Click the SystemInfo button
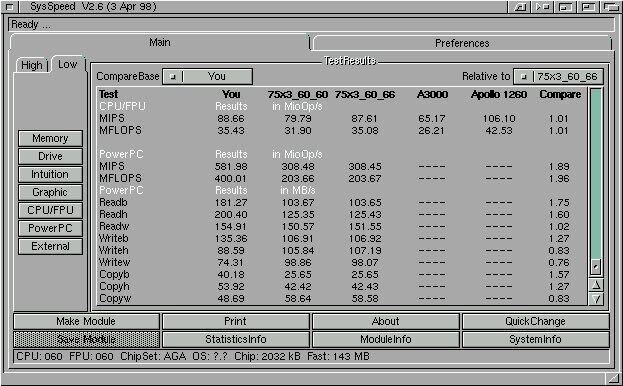 point(535,339)
